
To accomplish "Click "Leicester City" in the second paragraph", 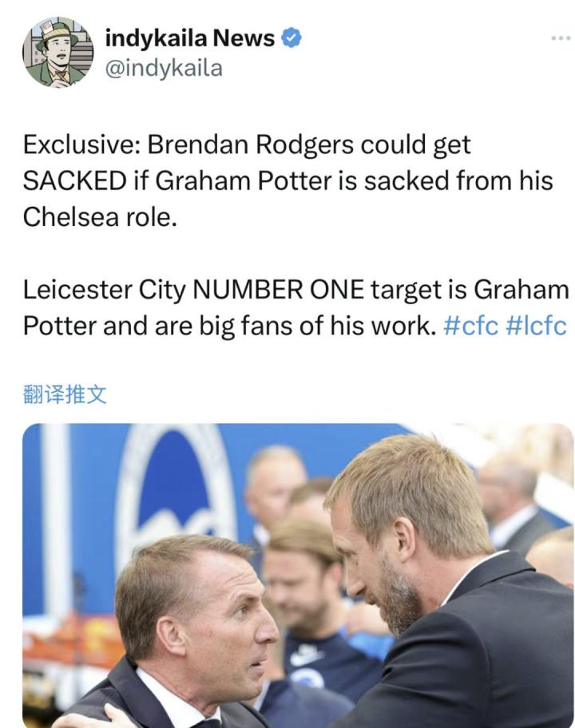I will click(101, 291).
